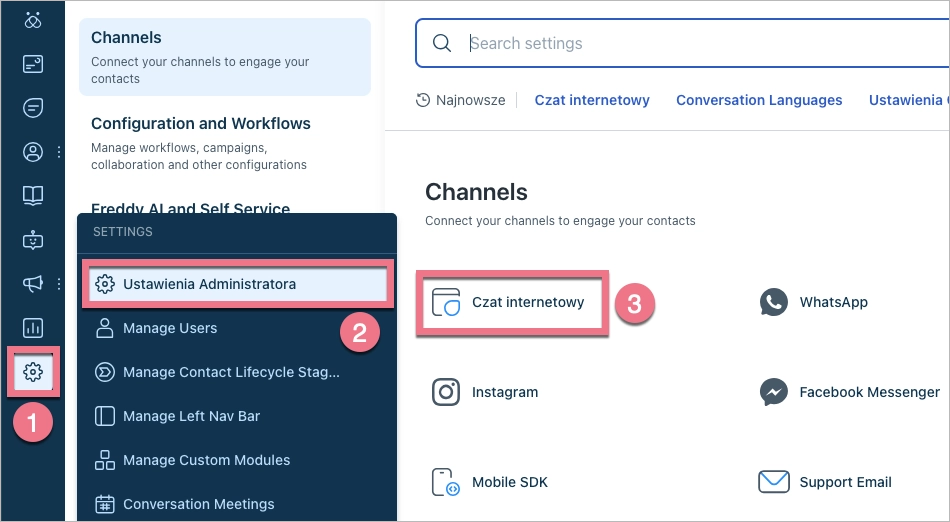Focus the Search settings input field
This screenshot has width=950, height=522.
pyautogui.click(x=682, y=43)
